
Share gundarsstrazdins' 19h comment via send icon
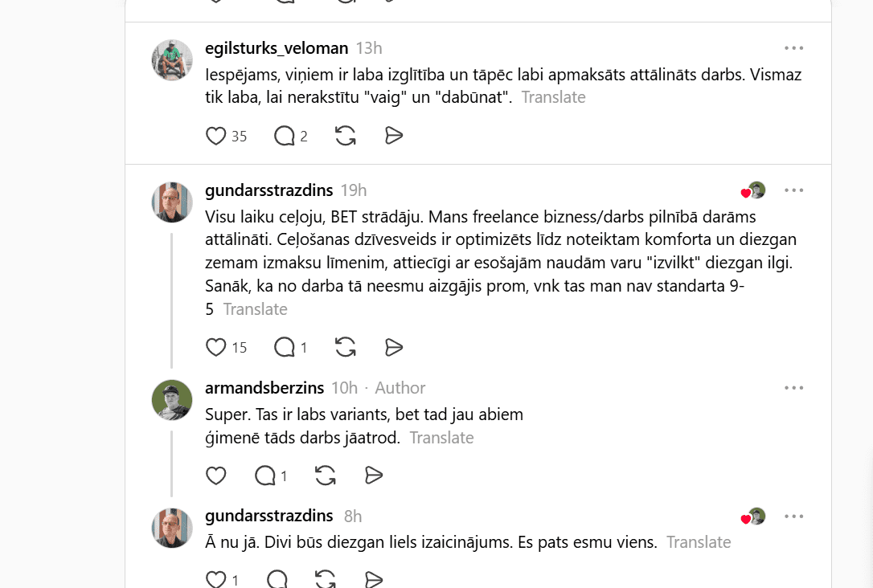(394, 347)
